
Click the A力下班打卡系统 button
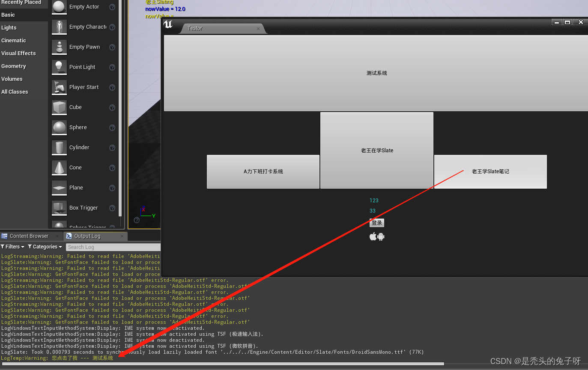(263, 172)
